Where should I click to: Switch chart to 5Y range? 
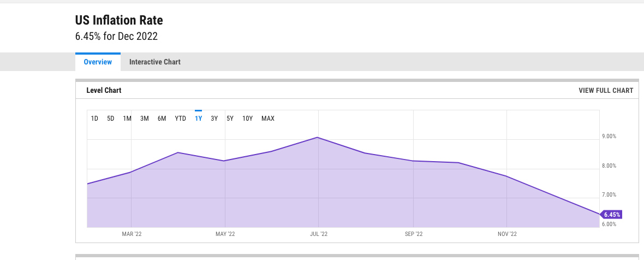point(230,119)
